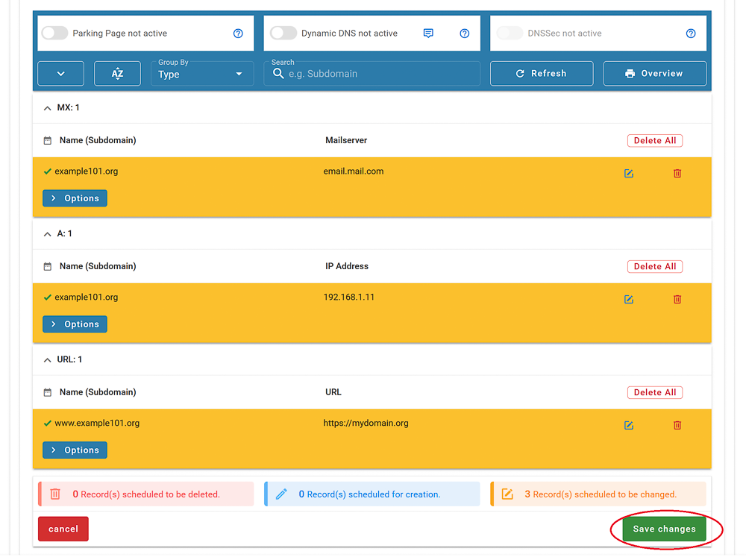This screenshot has width=746, height=560.
Task: Open Parking Page help question icon
Action: (238, 34)
